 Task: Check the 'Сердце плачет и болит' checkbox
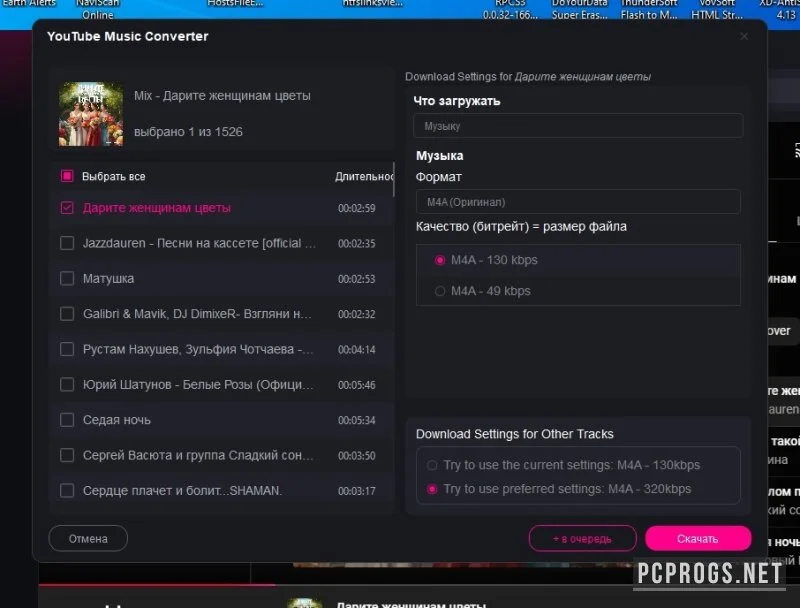(67, 490)
